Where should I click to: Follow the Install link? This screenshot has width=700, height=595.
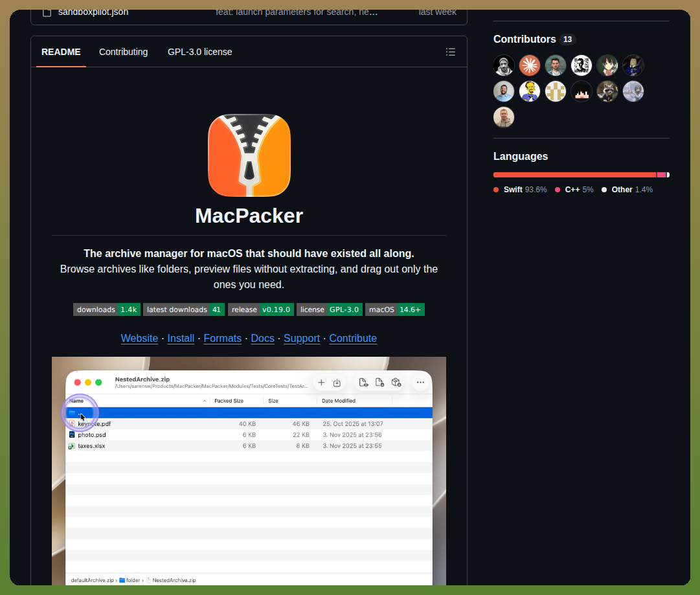(x=181, y=339)
